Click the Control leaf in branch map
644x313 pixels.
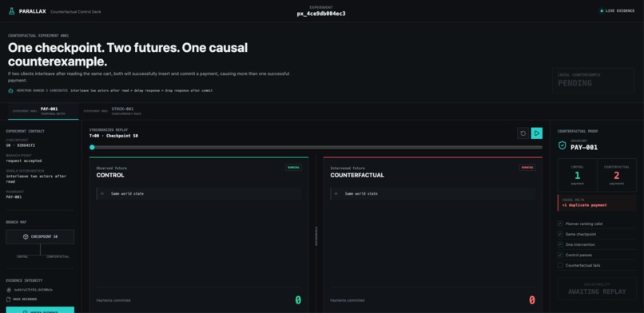[22, 257]
